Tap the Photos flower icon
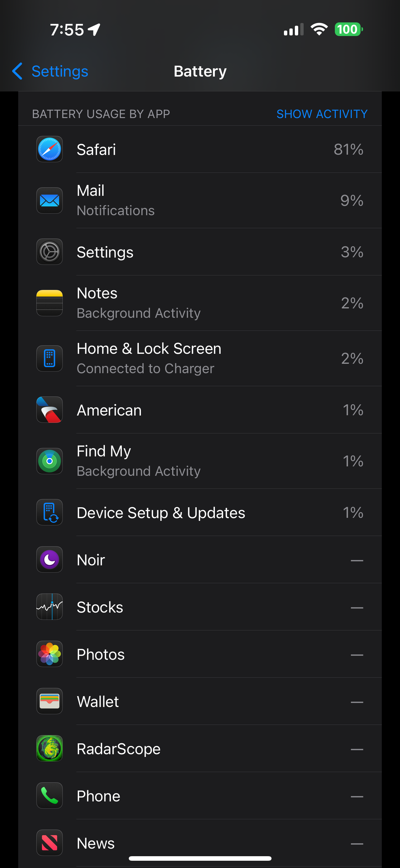 coord(50,654)
